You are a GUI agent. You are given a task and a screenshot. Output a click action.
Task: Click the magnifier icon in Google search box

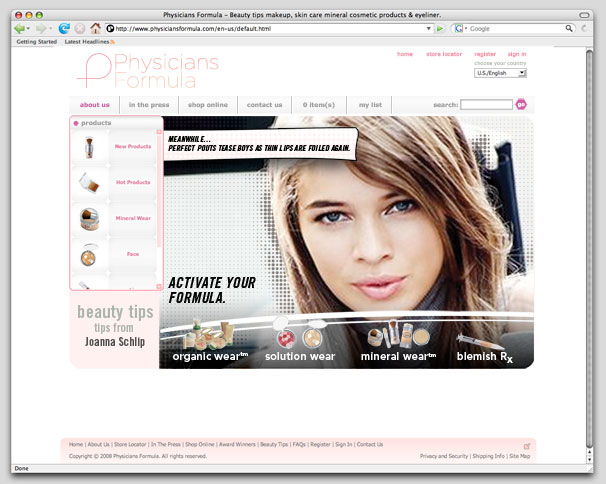click(569, 29)
